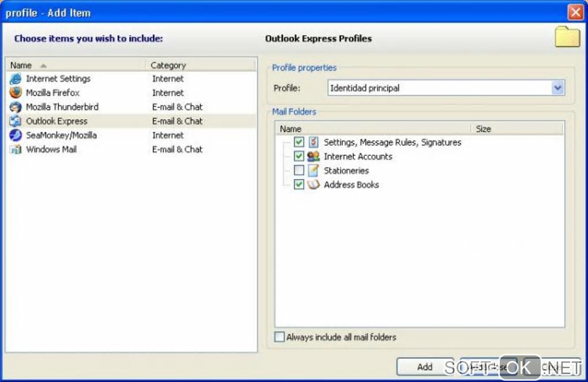The image size is (588, 382).
Task: Select the Mozilla Thunderbird row text
Action: pyautogui.click(x=62, y=107)
